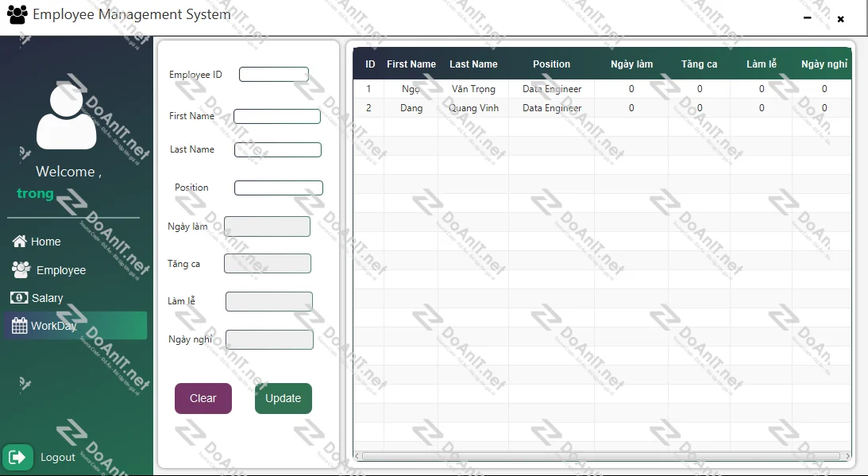Click the Salary money icon
Image resolution: width=868 pixels, height=476 pixels.
19,298
